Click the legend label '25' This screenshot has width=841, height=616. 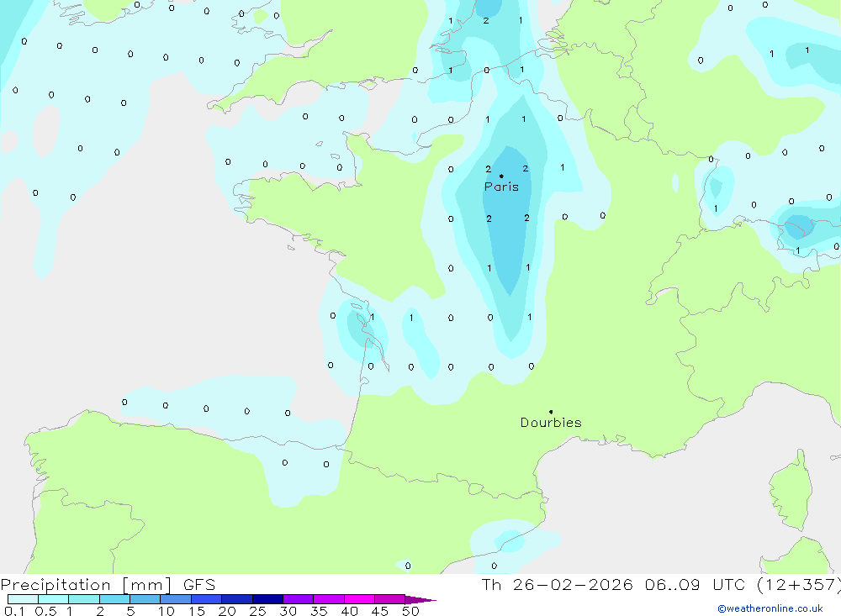(258, 611)
